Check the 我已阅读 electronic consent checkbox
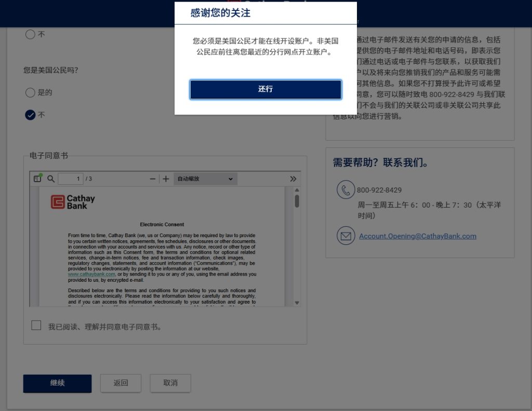532x411 pixels. (36, 325)
